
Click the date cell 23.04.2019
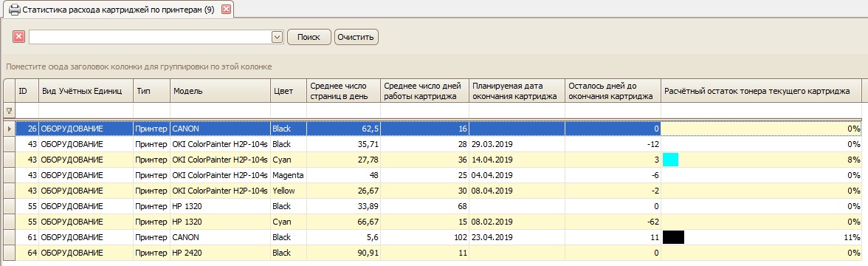[x=517, y=237]
